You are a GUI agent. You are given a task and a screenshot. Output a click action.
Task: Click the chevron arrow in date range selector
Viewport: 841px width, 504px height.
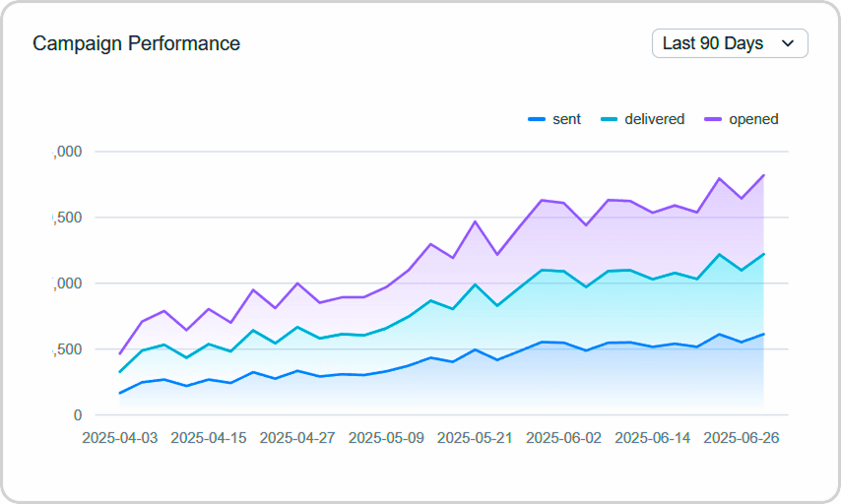coord(787,43)
